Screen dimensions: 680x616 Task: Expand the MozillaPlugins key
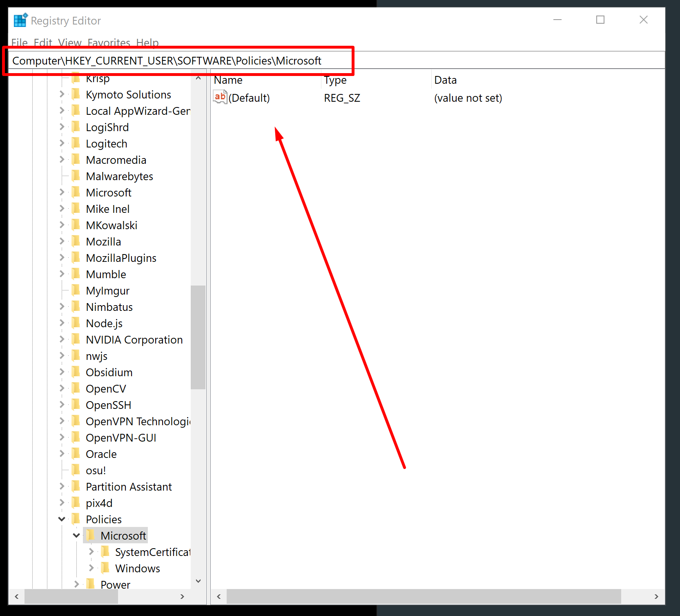[62, 257]
